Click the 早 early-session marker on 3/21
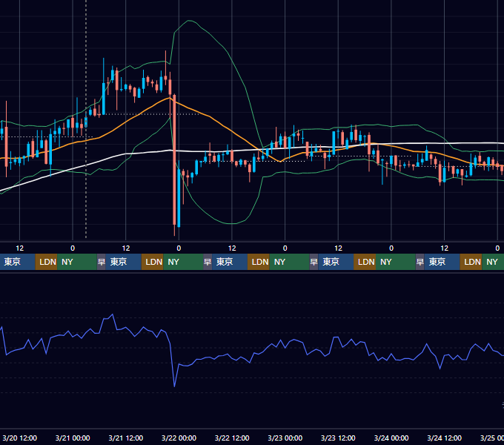Viewport: 504px width, 445px height. point(102,262)
